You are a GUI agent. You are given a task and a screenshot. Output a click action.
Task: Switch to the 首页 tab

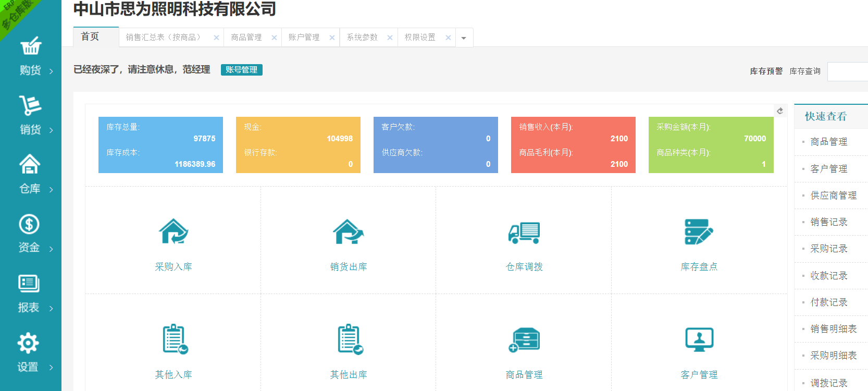[x=96, y=36]
